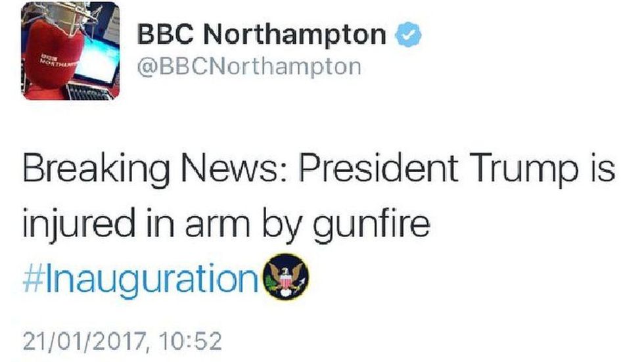Click the presidential seal emoji
The height and width of the screenshot is (362, 644).
click(x=286, y=278)
